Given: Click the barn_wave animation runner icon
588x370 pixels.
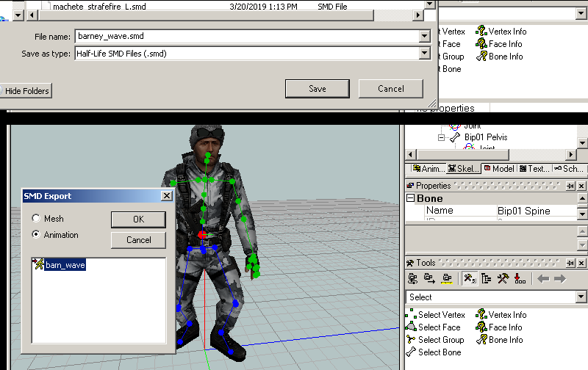Looking at the screenshot, I should (x=38, y=264).
